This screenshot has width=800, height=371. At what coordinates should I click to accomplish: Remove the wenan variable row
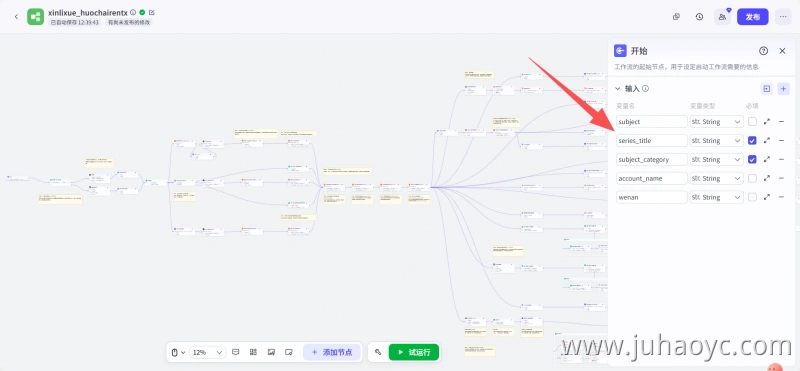tap(781, 197)
